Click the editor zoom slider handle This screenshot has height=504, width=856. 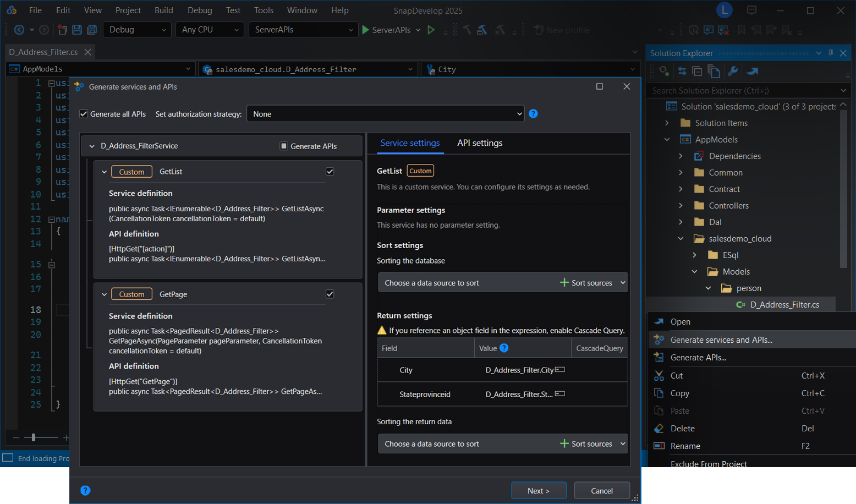[34, 437]
